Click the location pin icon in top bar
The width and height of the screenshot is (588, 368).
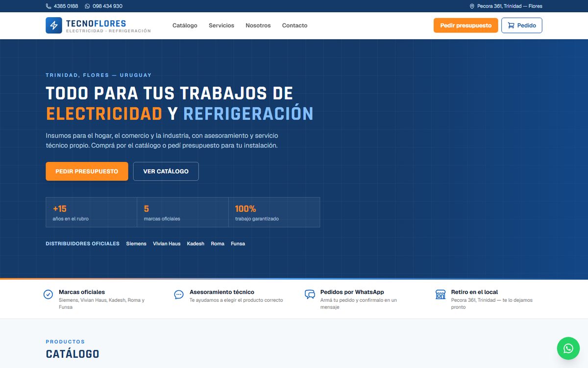tap(472, 6)
